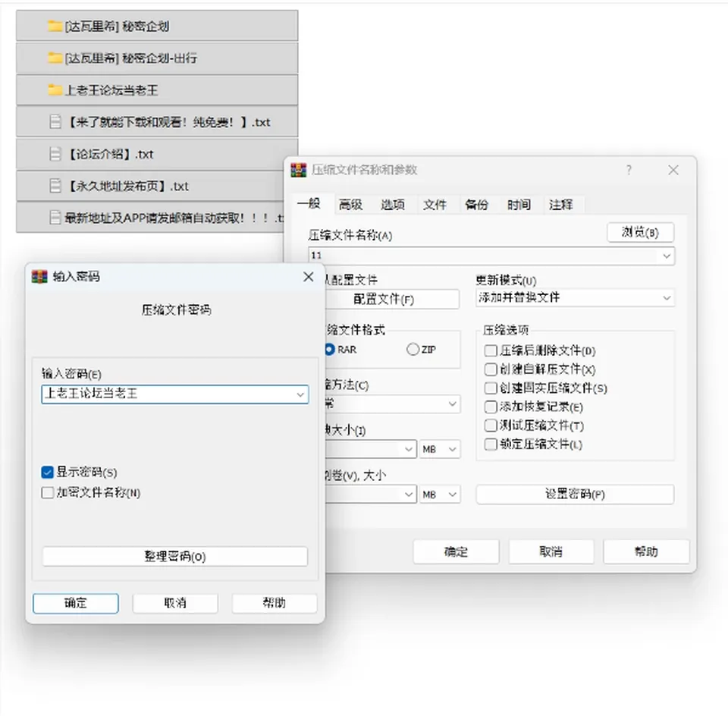Enable 创建自解压文件 checkbox
728x716 pixels.
pos(491,369)
